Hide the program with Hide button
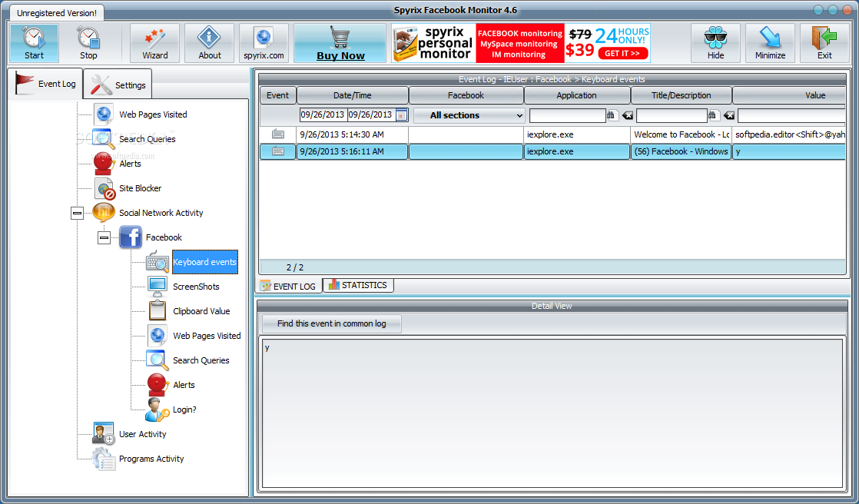859x504 pixels. 715,43
